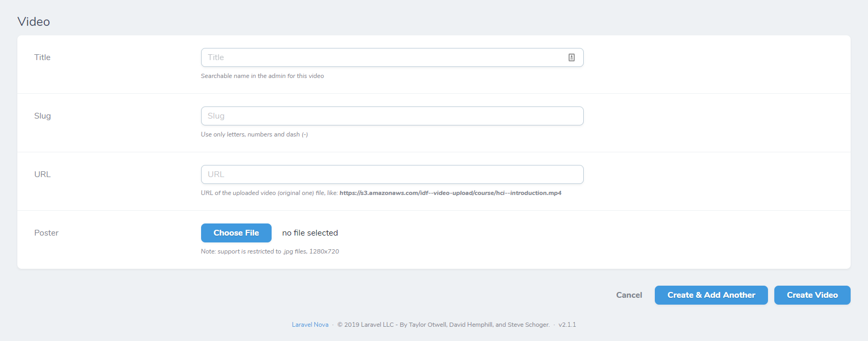The width and height of the screenshot is (868, 341).
Task: Click the .jpg files restriction note
Action: 270,251
